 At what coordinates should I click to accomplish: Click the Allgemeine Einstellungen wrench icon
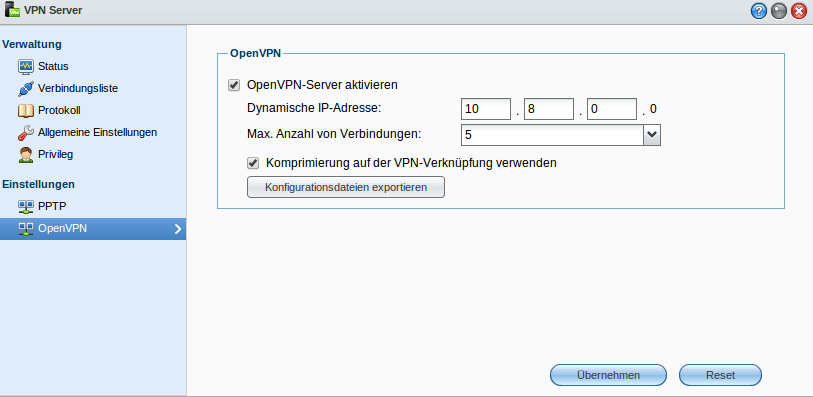click(25, 133)
